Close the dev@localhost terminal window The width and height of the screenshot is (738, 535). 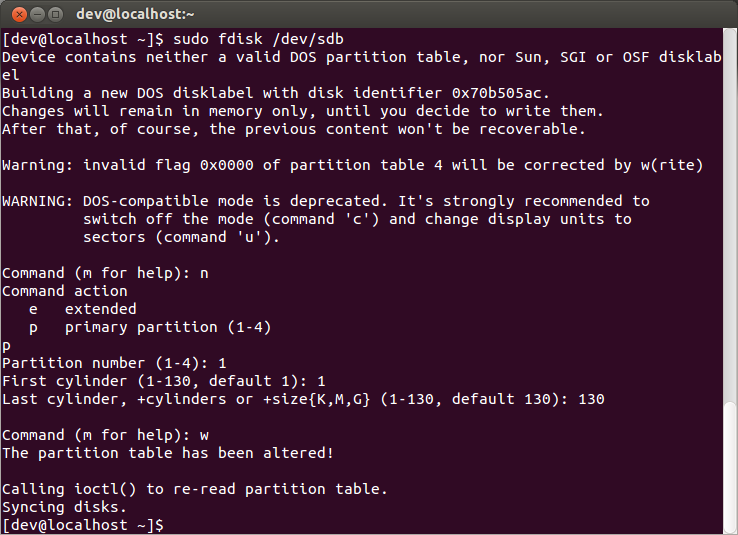click(19, 15)
